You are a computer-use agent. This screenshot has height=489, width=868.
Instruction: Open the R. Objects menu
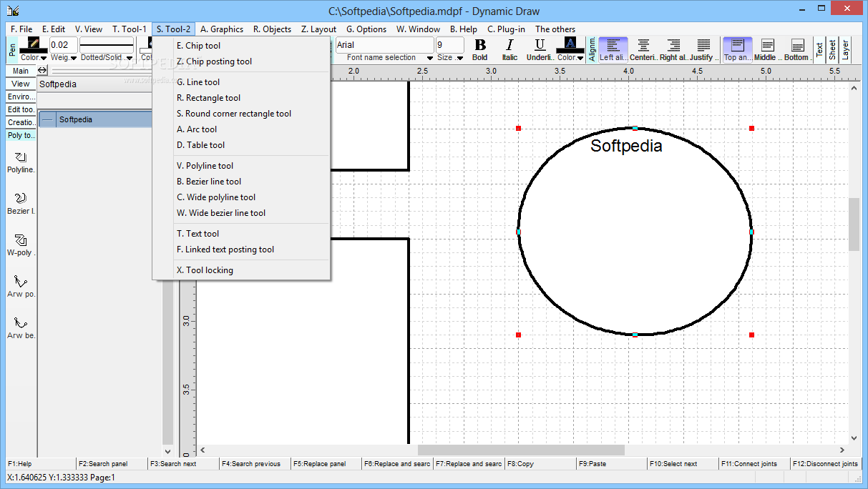tap(273, 29)
